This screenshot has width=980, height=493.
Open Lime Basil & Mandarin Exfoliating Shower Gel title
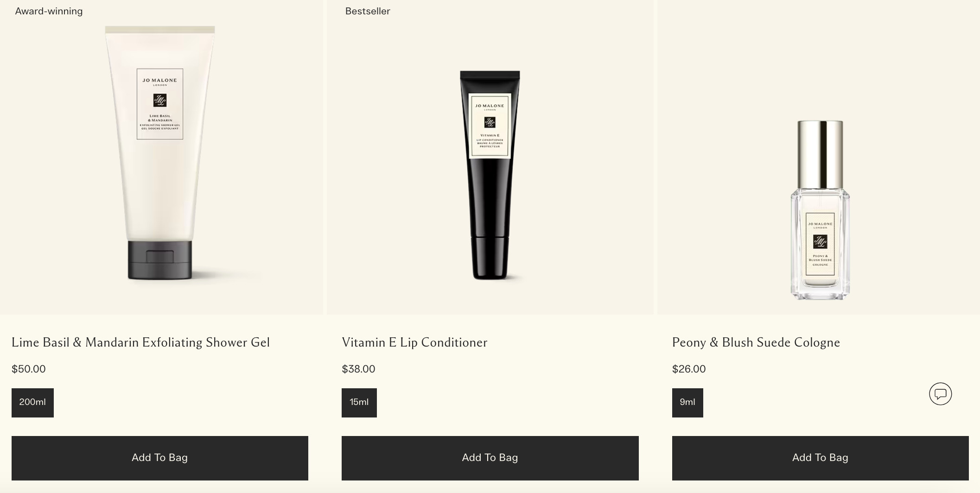[140, 342]
